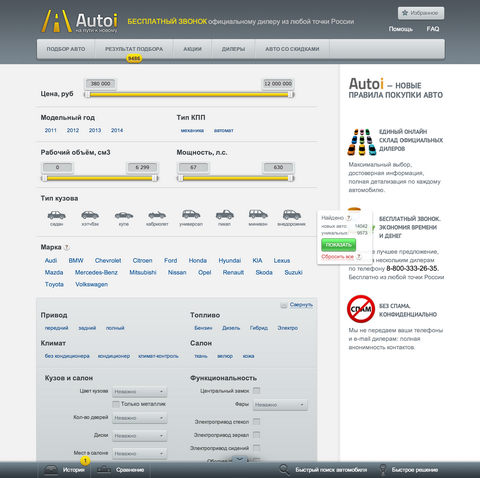This screenshot has width=480, height=478.
Task: Click the lightbulb Быстрое решение icon
Action: coord(383,470)
